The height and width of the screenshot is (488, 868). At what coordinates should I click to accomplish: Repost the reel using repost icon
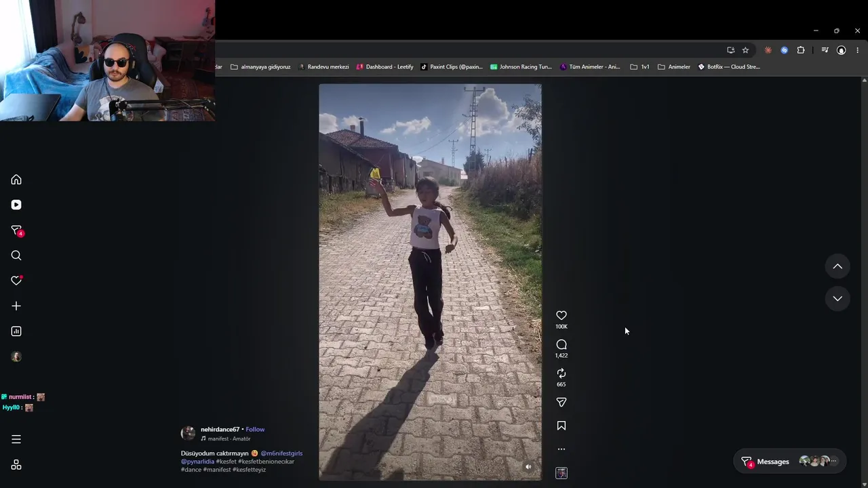click(561, 373)
